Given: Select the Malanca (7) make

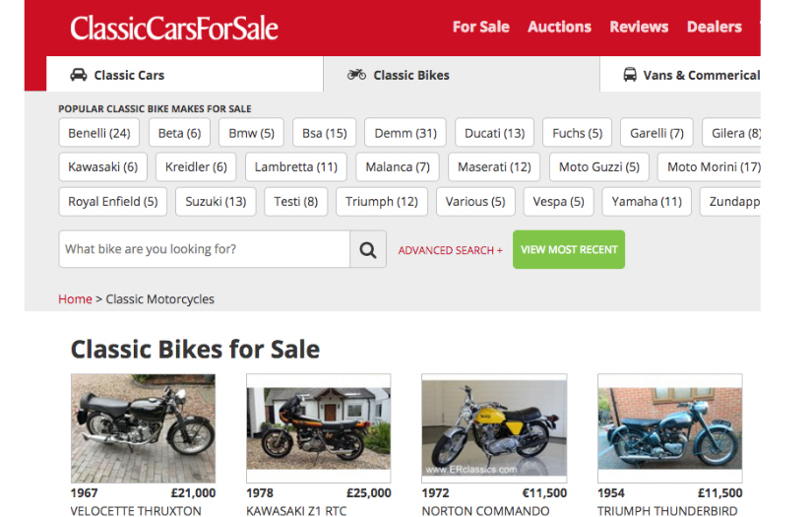Looking at the screenshot, I should 398,166.
